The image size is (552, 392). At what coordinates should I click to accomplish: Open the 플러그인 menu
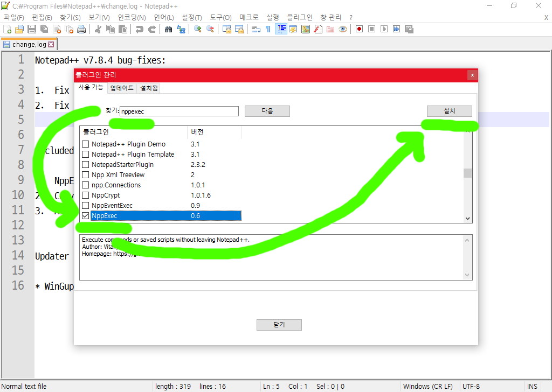(299, 17)
